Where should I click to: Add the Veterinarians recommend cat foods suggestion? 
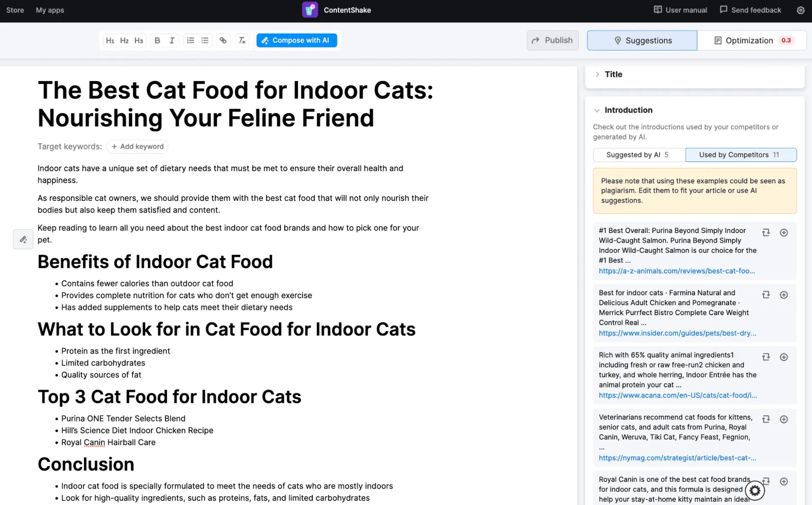(784, 419)
